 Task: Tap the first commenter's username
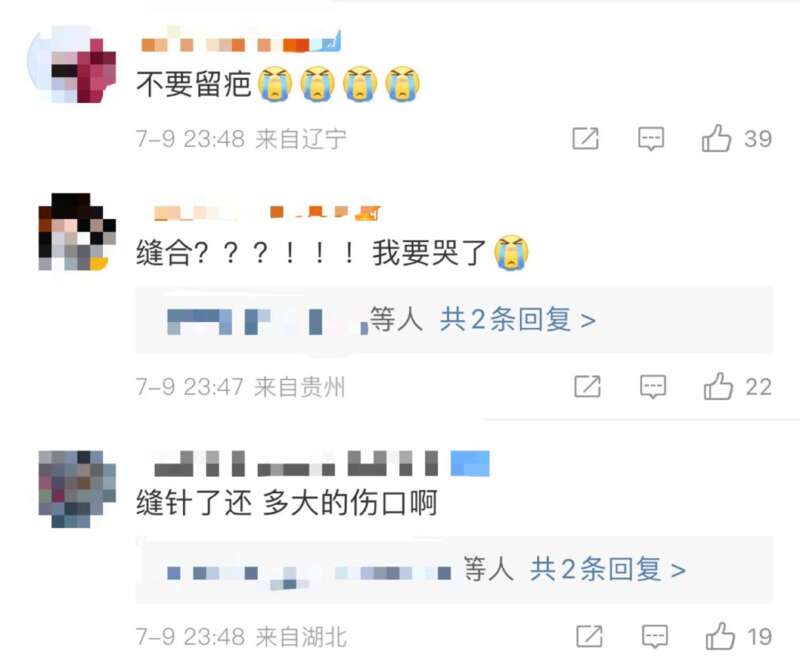tap(240, 42)
